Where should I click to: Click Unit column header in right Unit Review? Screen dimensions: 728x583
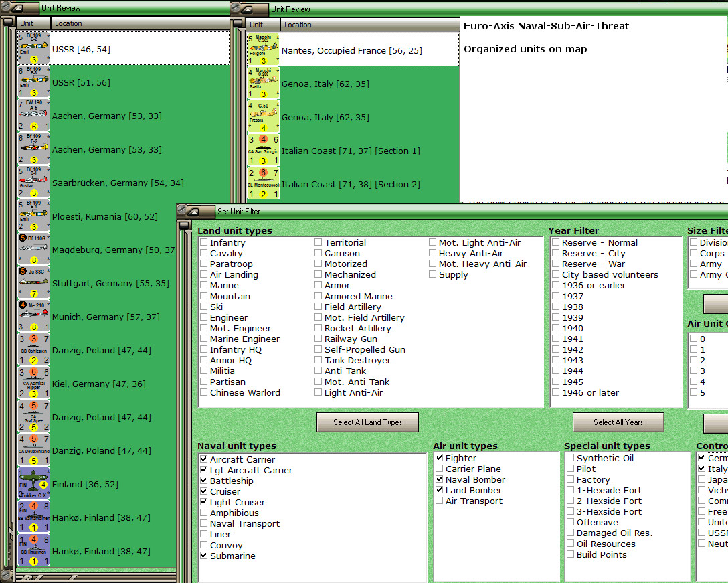coord(263,25)
